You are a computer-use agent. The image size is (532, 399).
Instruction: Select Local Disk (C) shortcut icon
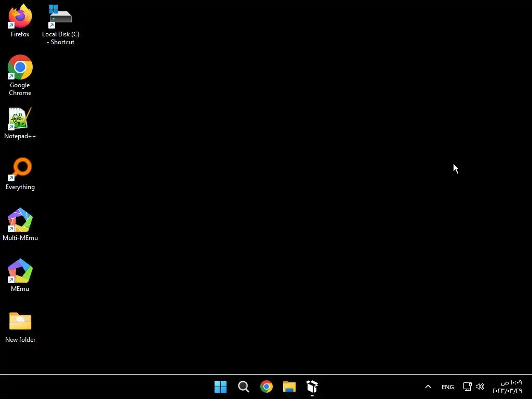61,24
